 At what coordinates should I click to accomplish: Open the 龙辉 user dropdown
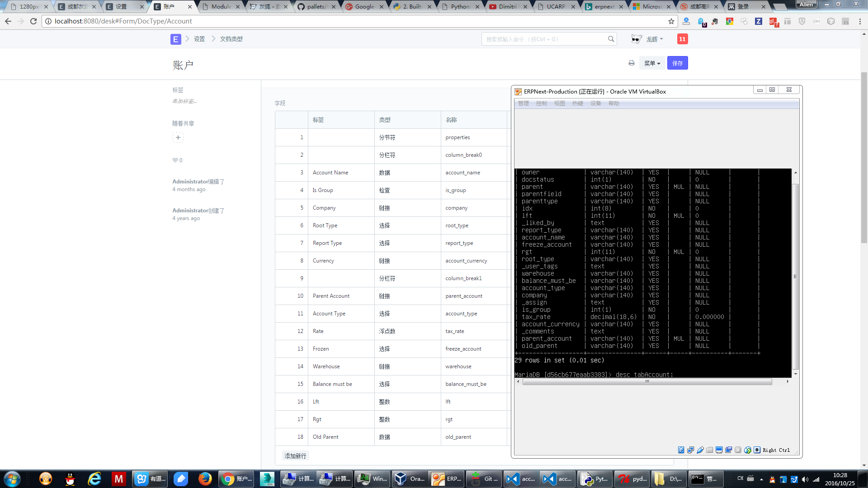pyautogui.click(x=654, y=39)
